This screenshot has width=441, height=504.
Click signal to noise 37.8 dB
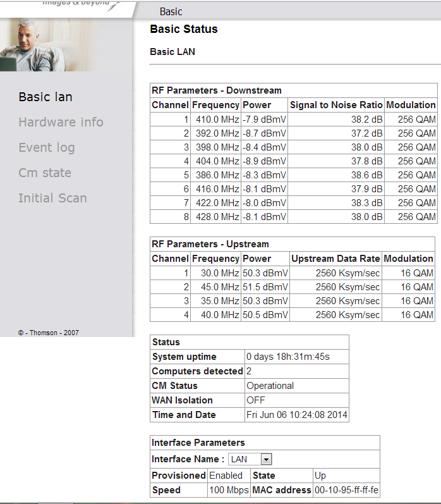click(x=367, y=161)
